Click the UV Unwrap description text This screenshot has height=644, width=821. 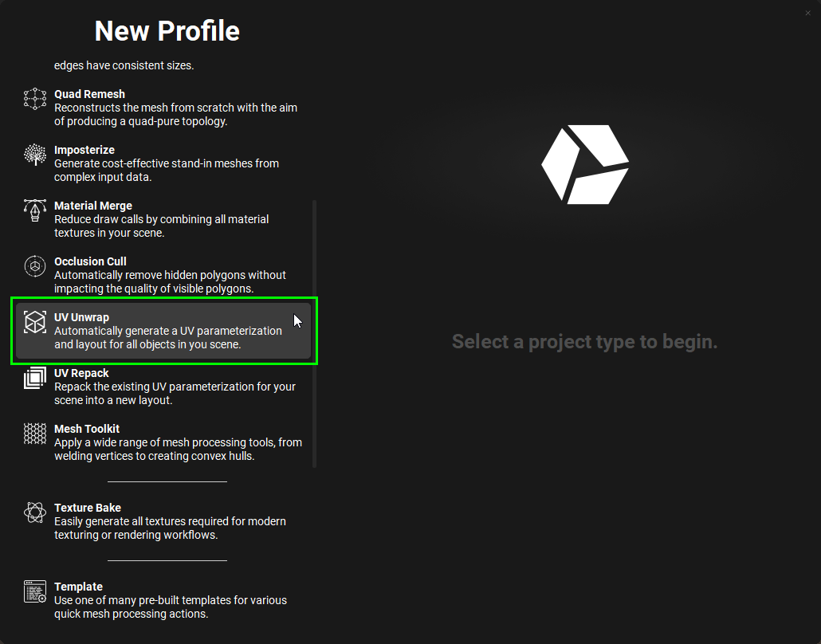pos(168,338)
